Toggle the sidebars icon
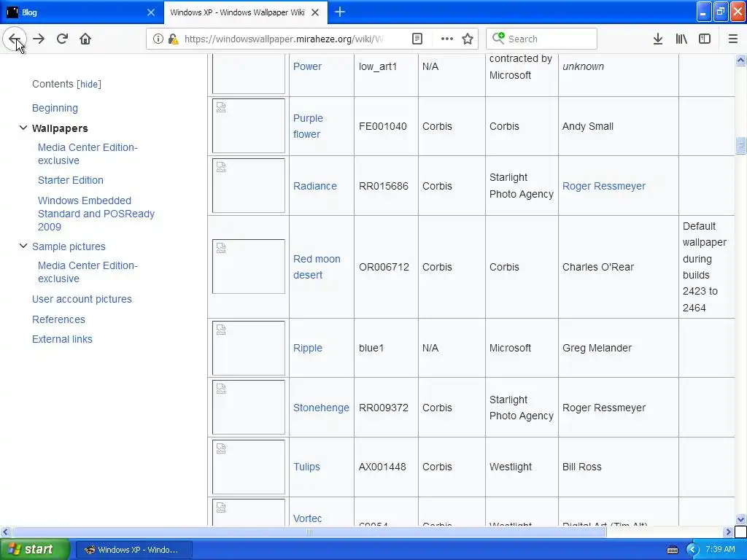 [705, 39]
